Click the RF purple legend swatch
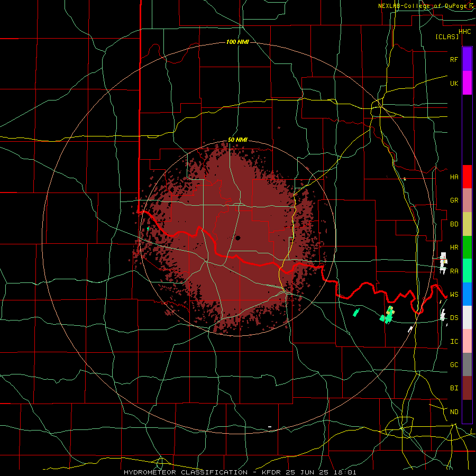This screenshot has width=476, height=476. pyautogui.click(x=467, y=59)
